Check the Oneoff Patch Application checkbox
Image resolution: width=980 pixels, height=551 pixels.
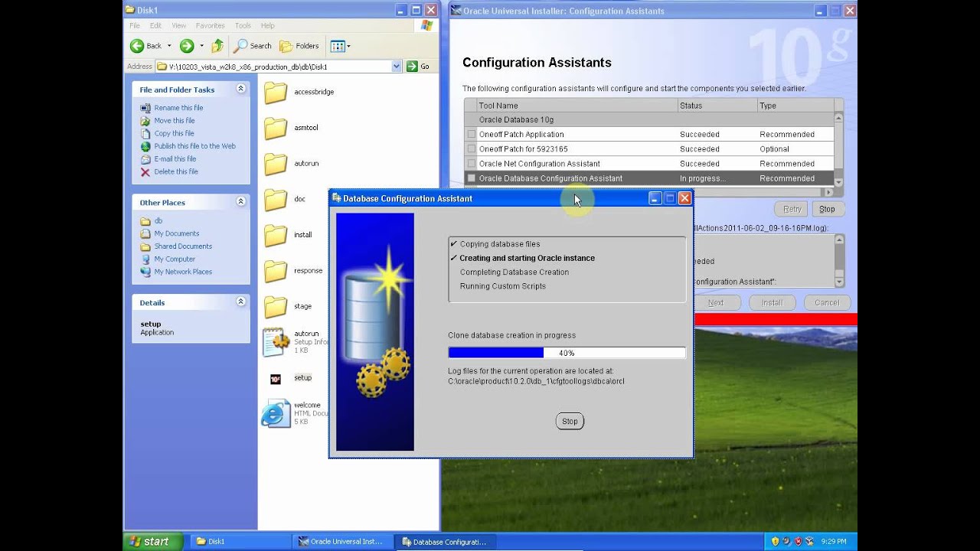[x=472, y=135]
